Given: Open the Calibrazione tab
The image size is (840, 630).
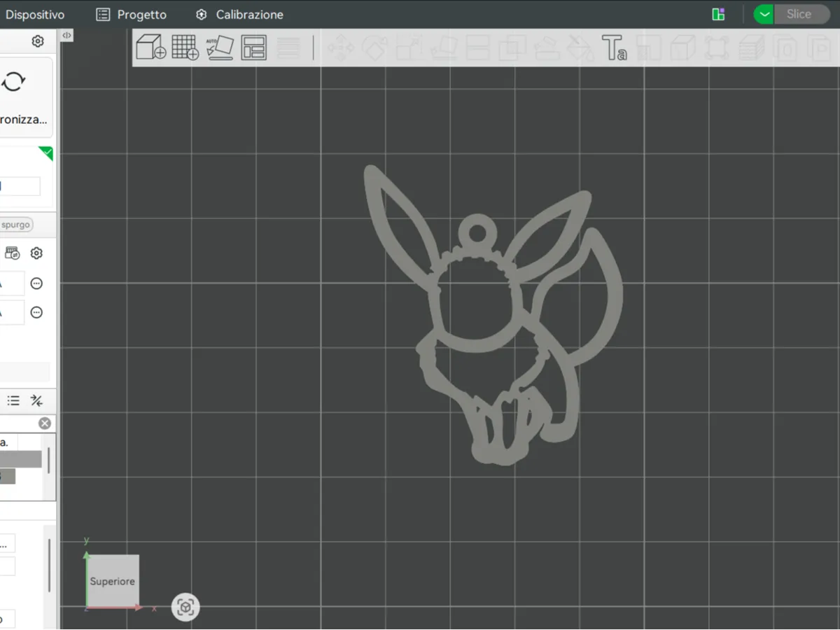Looking at the screenshot, I should click(x=239, y=14).
